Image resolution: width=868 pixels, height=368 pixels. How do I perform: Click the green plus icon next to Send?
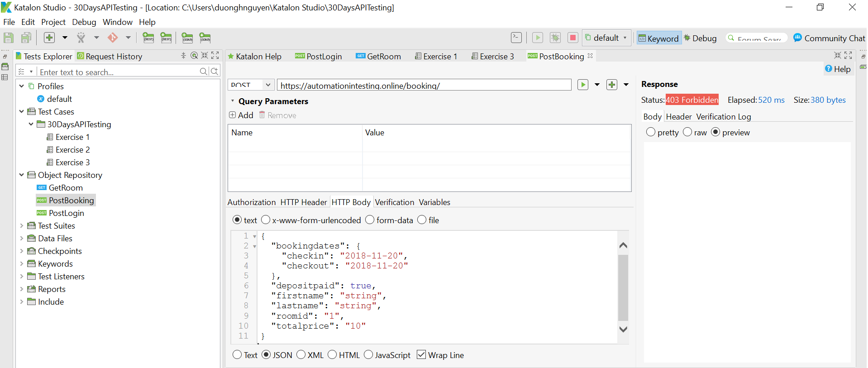[x=612, y=85]
